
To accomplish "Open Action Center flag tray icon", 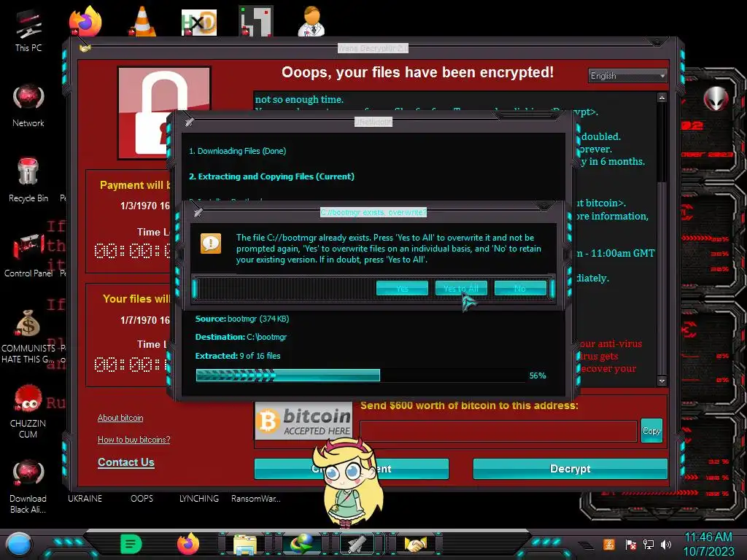I will pyautogui.click(x=630, y=544).
